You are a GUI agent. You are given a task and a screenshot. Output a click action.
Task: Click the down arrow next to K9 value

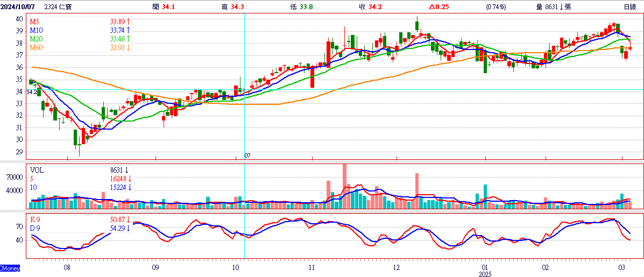129,220
